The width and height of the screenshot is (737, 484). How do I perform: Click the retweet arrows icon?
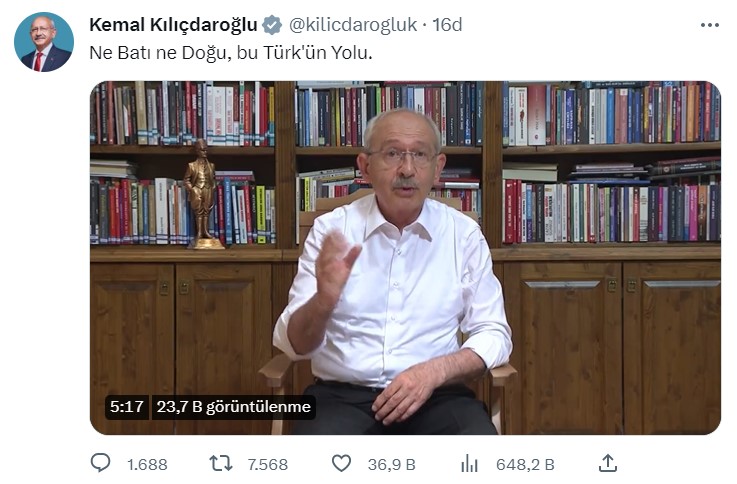pyautogui.click(x=220, y=464)
